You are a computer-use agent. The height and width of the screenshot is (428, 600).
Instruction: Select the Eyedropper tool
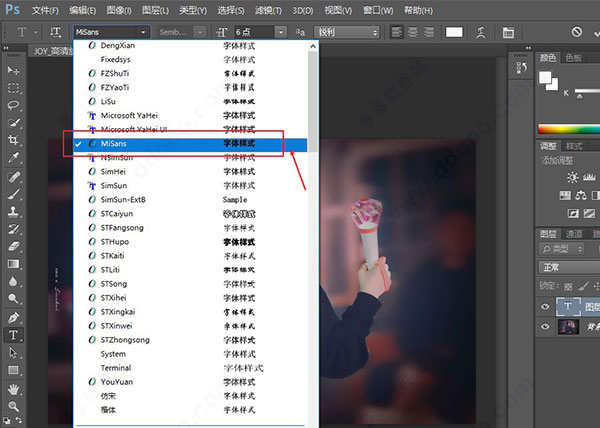click(13, 157)
